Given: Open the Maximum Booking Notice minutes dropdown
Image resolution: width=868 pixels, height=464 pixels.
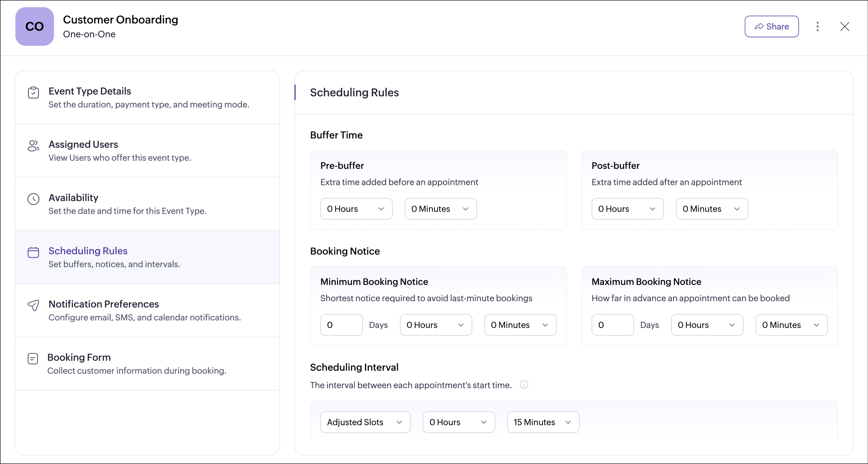Looking at the screenshot, I should (x=791, y=325).
